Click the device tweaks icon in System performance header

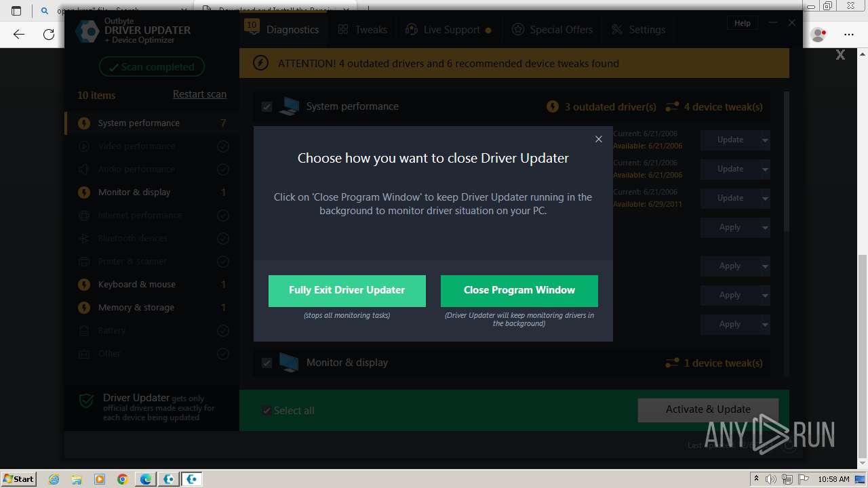click(x=672, y=107)
